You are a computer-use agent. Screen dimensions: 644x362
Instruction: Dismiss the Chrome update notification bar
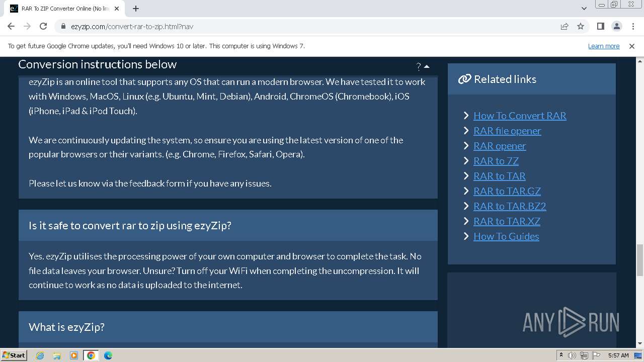632,46
